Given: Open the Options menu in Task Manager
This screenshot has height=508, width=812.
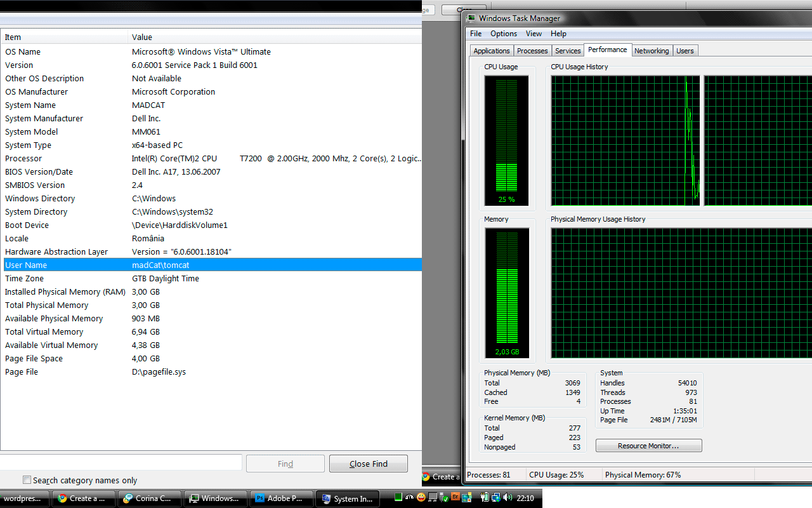Looking at the screenshot, I should coord(504,34).
